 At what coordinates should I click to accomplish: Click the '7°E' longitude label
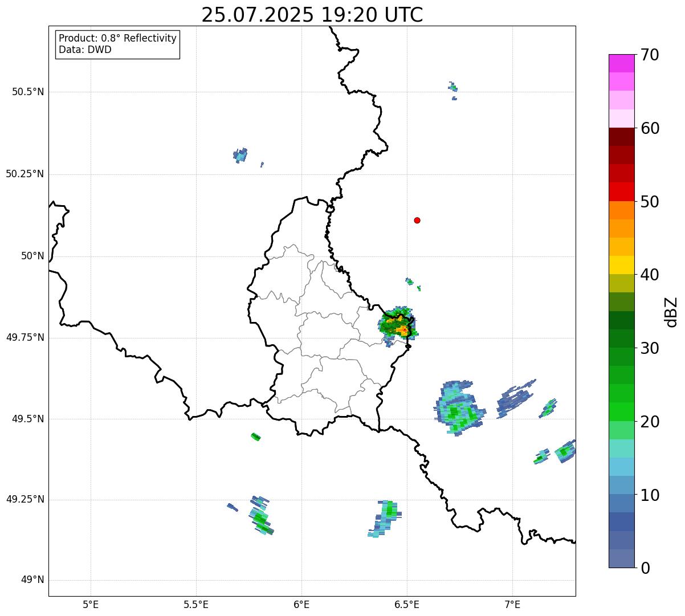[x=512, y=604]
